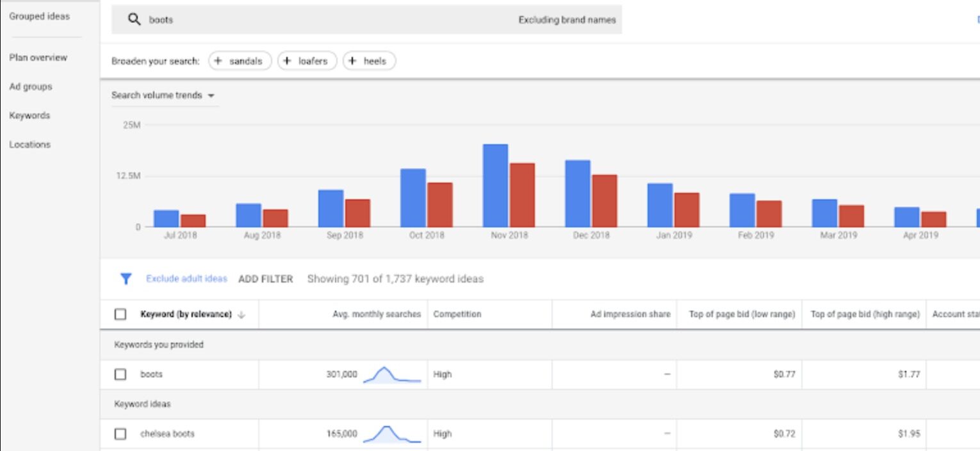Click the blue Nov 2018 chart bar
Screen dimensions: 980x451
495,186
